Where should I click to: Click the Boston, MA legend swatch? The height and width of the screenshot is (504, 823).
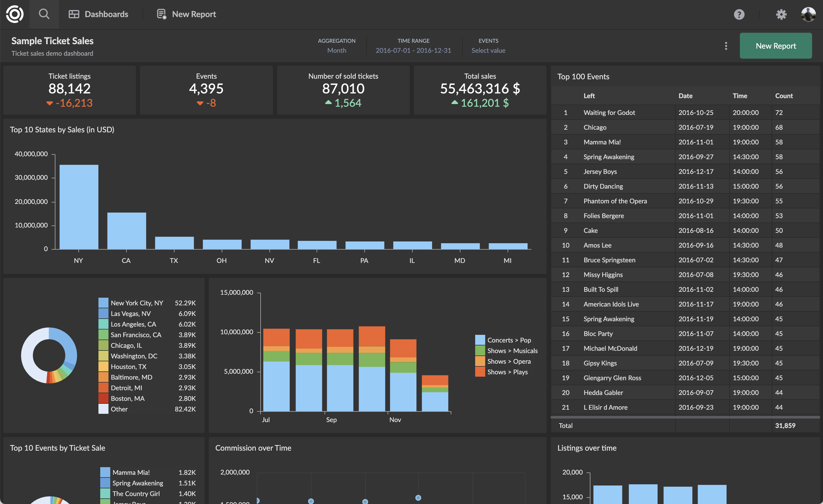point(103,398)
